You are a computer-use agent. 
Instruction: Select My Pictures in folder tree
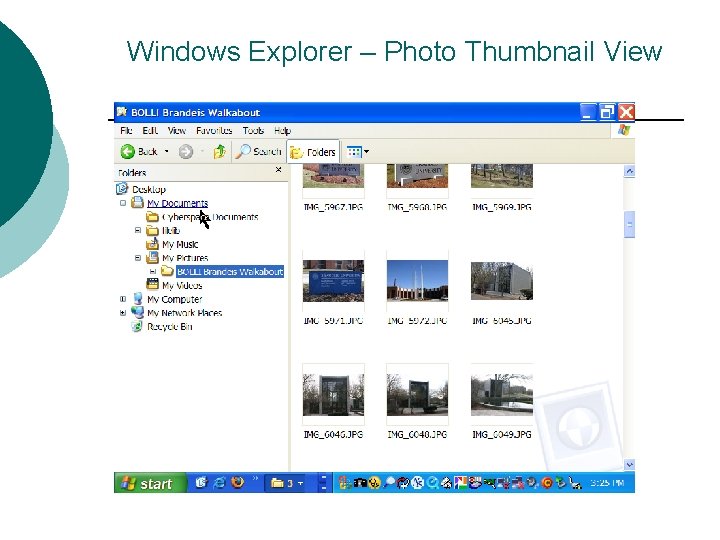point(185,259)
